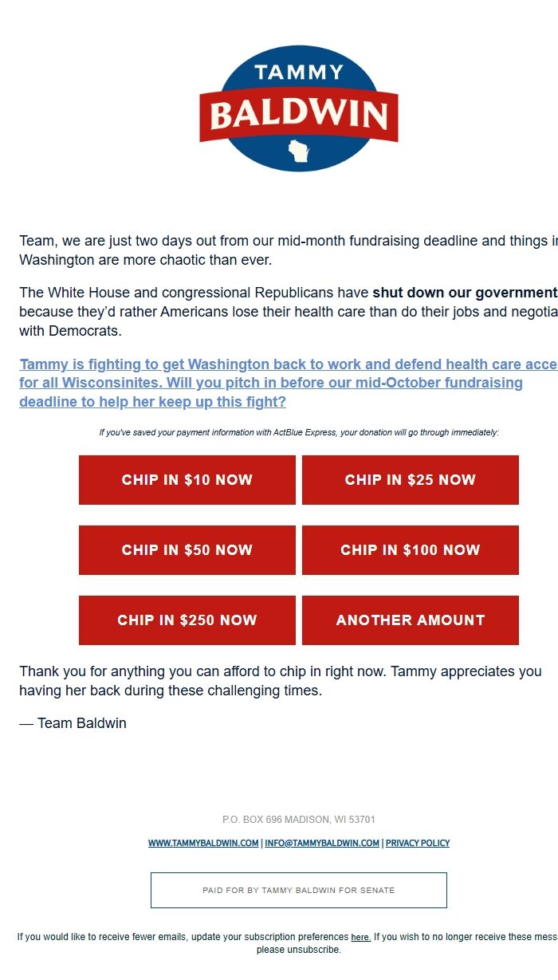Screen dimensions: 558x980
Task: Open the INFO@TAMMYBALDWIN.COM email link
Action: tap(322, 843)
